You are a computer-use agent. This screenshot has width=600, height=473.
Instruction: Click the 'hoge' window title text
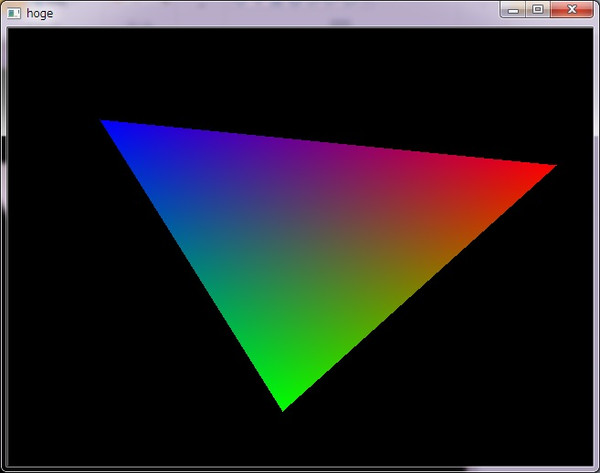coord(39,14)
